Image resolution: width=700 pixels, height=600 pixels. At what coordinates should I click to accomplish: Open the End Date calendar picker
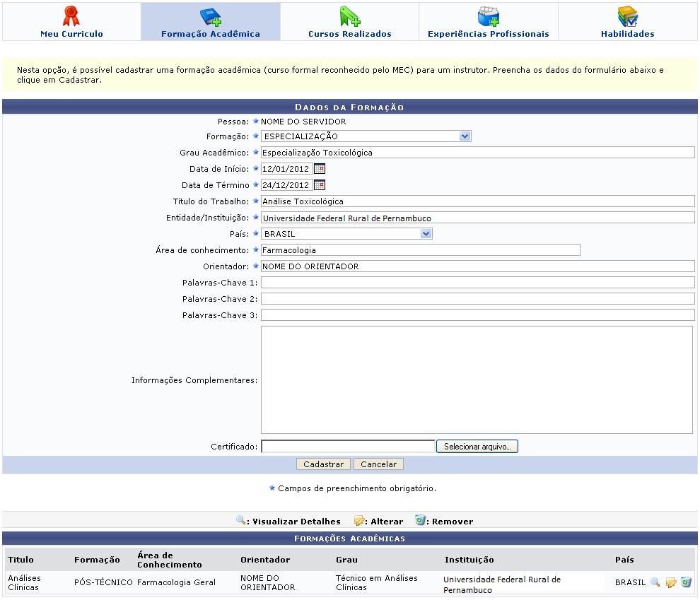pos(320,185)
